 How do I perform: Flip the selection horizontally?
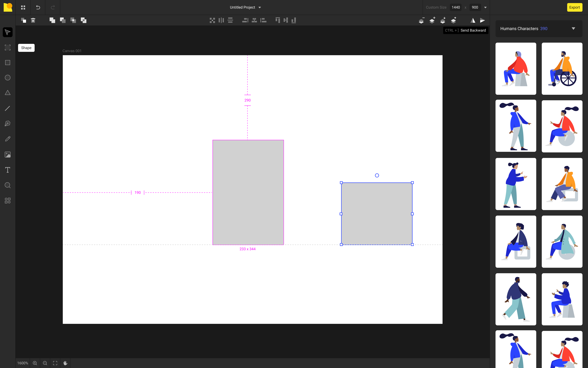click(x=473, y=20)
